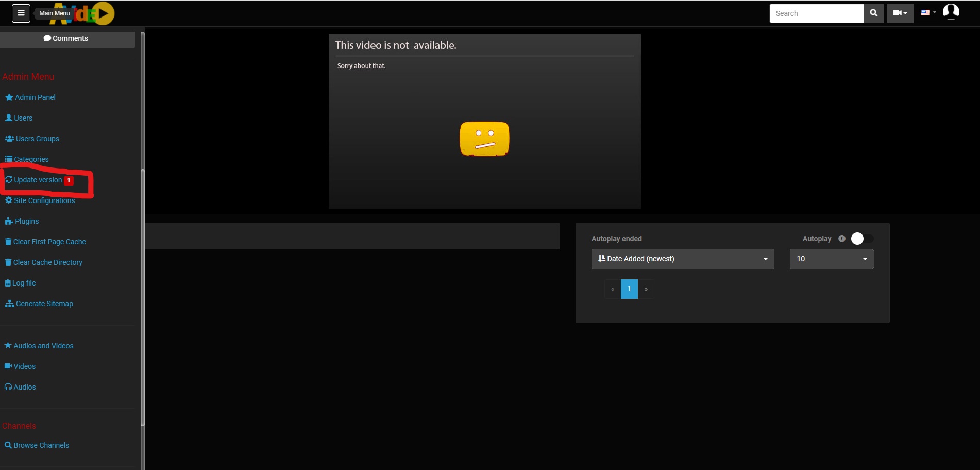The height and width of the screenshot is (470, 980).
Task: Click the AVideo logo in header
Action: [x=83, y=13]
